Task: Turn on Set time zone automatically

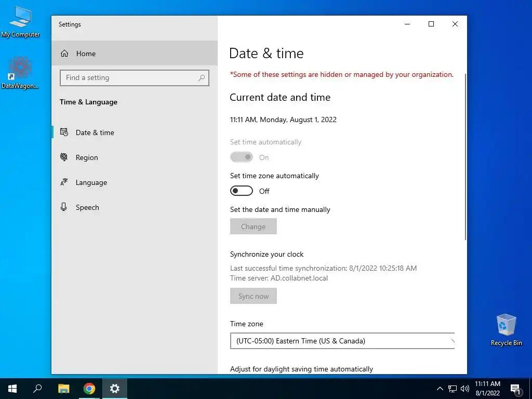Action: (x=241, y=191)
